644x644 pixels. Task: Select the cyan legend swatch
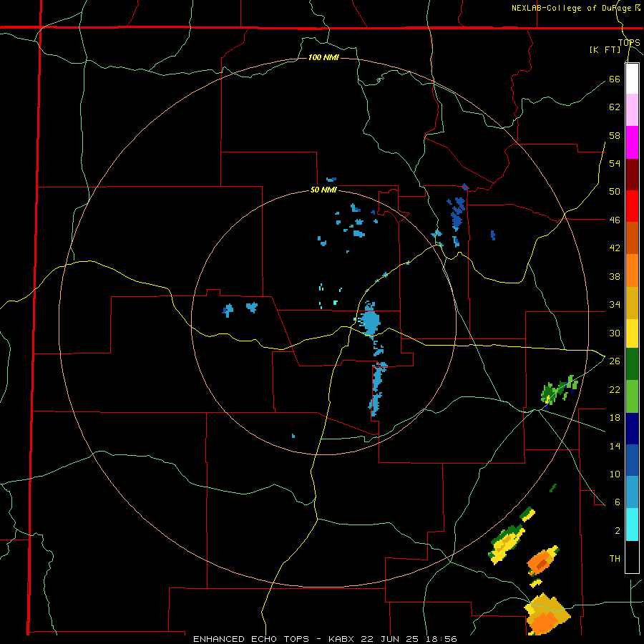coord(632,525)
